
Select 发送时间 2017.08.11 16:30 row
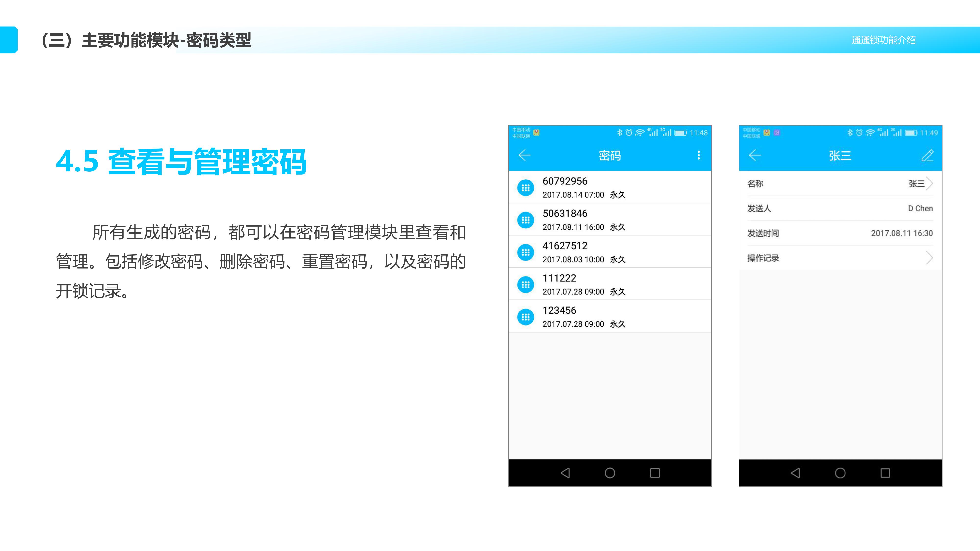(x=840, y=233)
